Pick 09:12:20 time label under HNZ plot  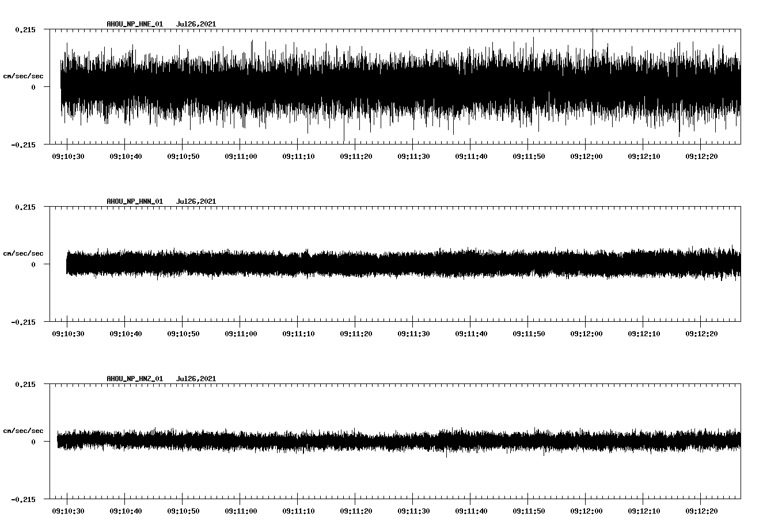[x=701, y=511]
